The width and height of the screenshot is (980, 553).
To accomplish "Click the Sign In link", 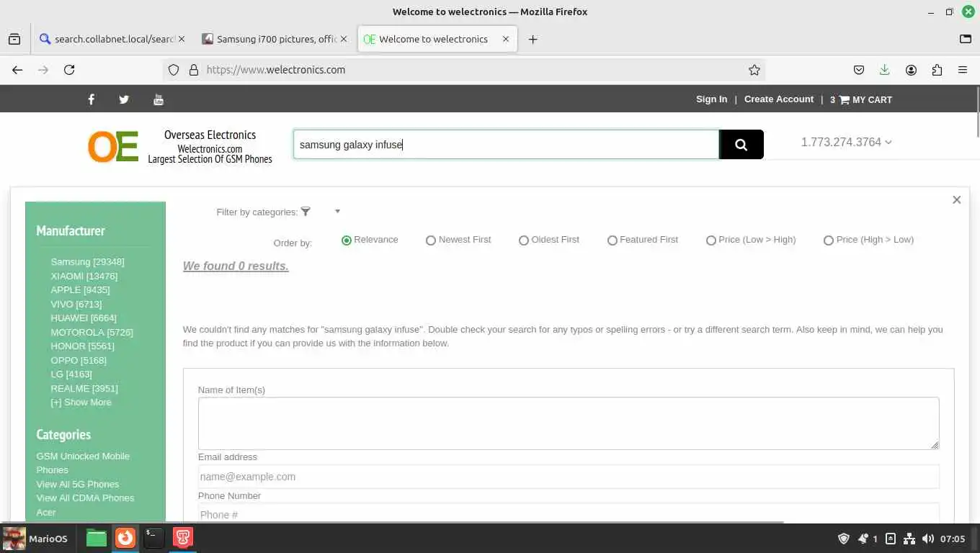I will (x=711, y=99).
